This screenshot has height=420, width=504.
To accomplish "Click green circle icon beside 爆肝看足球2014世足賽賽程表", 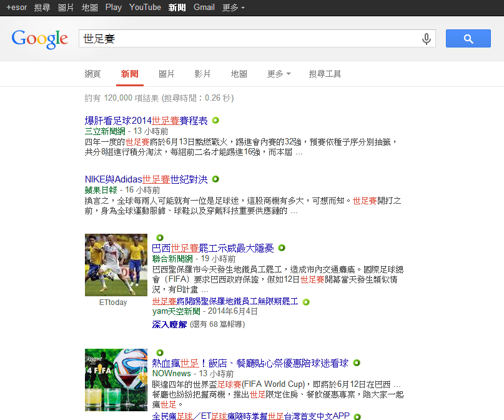I will (x=215, y=120).
